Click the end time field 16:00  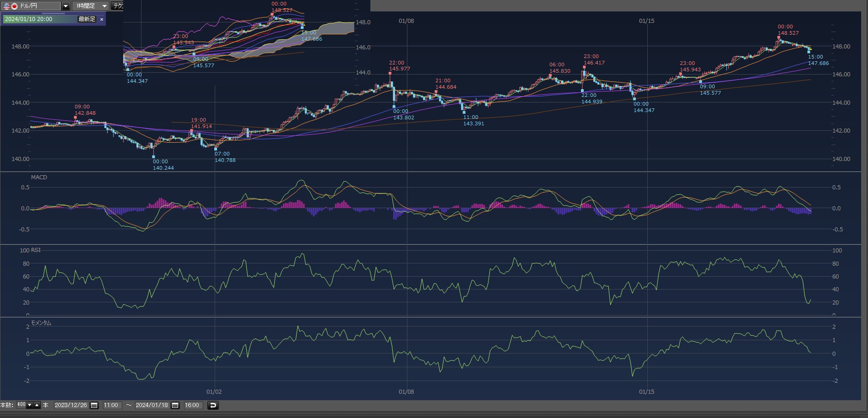(192, 405)
